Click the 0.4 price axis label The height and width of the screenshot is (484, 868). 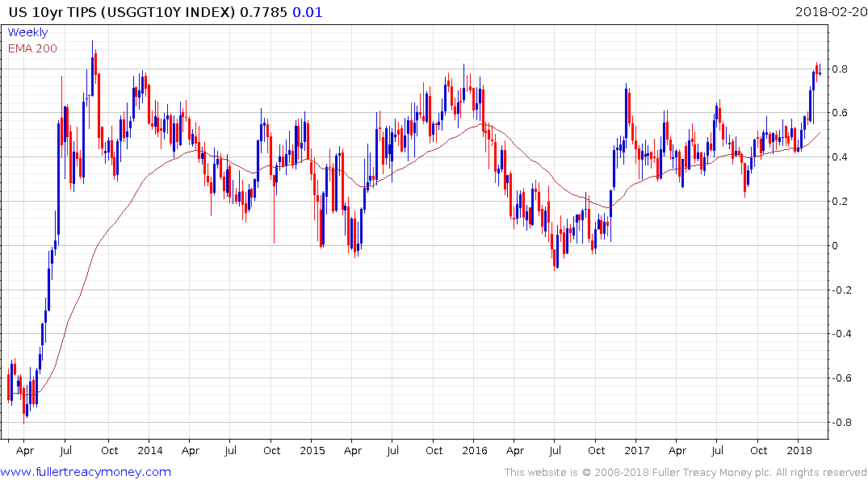[840, 157]
